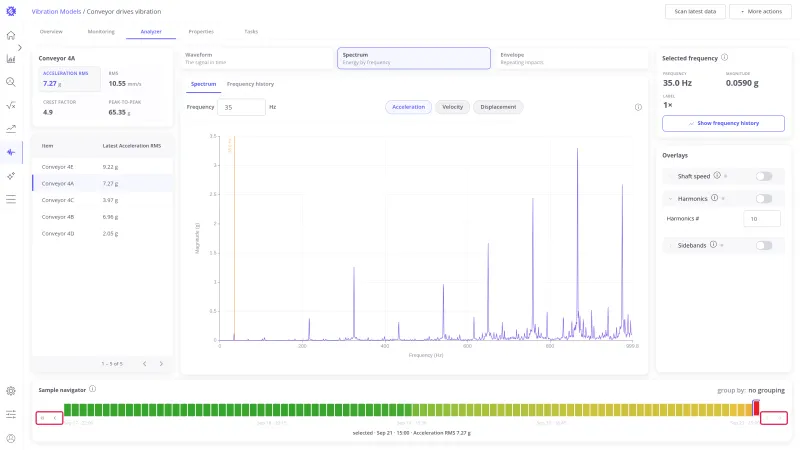This screenshot has height=450, width=800.
Task: Select the Velocity unit pill
Action: pos(453,107)
